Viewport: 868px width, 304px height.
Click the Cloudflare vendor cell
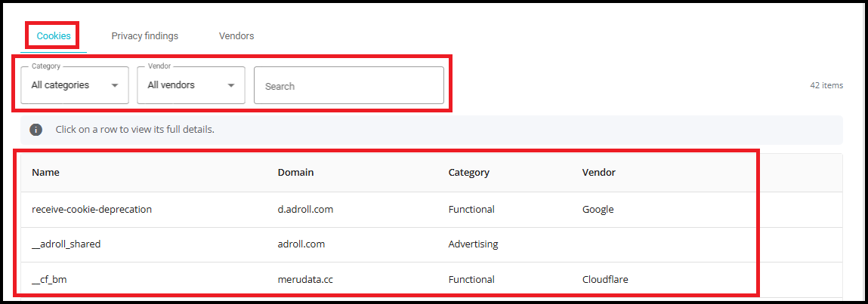click(605, 280)
